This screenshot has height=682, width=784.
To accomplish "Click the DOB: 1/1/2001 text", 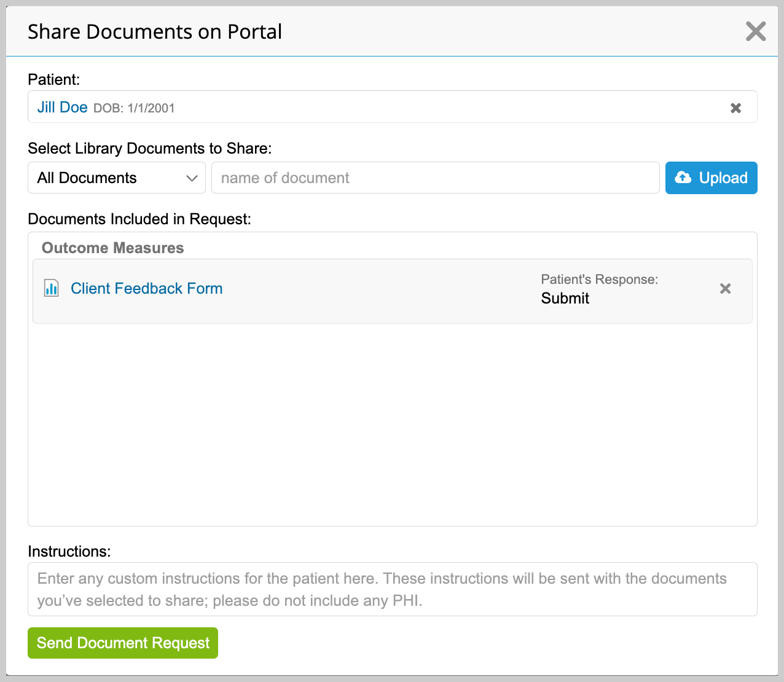I will [134, 108].
